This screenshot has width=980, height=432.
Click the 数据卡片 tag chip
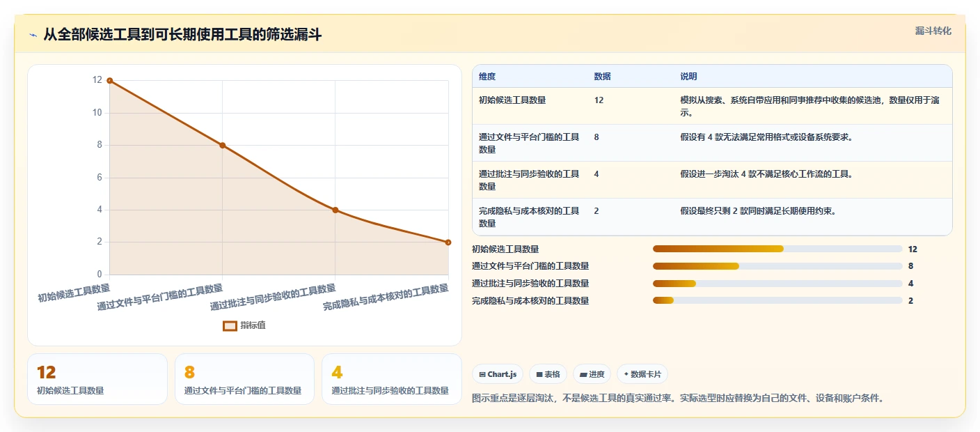[642, 374]
